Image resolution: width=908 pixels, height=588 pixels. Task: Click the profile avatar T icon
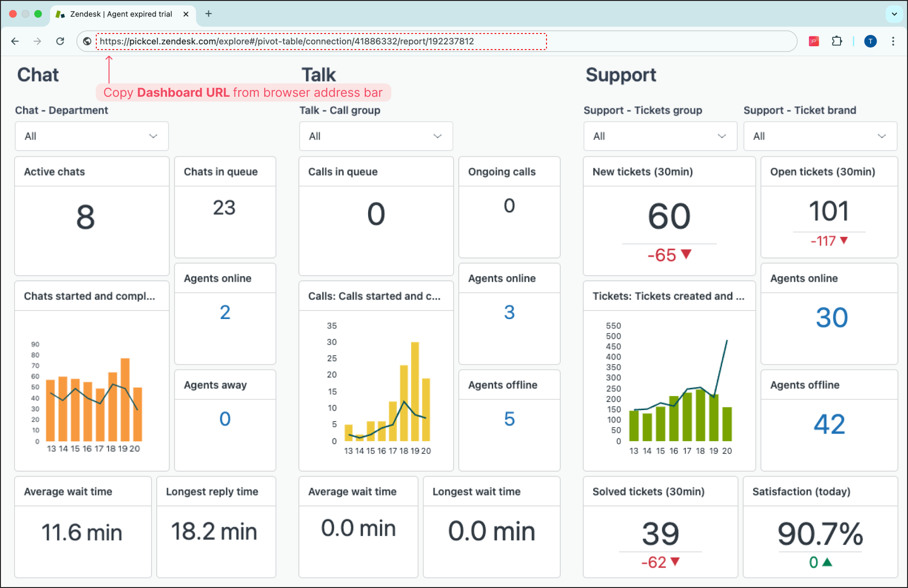(x=870, y=42)
